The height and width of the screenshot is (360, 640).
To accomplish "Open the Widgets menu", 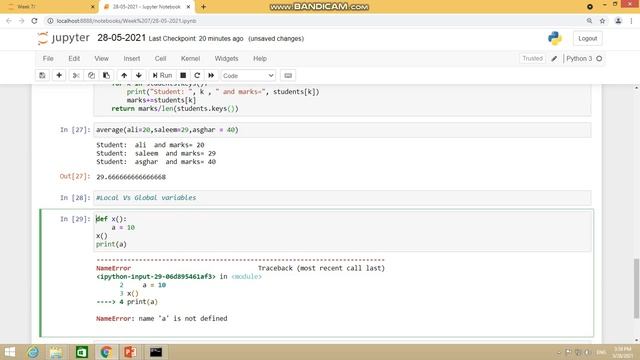I will pos(227,59).
